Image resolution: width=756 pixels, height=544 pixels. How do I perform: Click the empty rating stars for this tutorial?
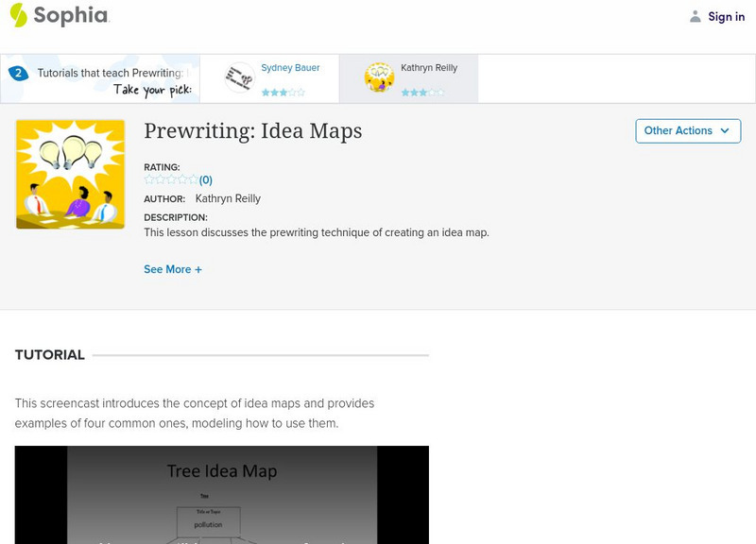click(171, 179)
